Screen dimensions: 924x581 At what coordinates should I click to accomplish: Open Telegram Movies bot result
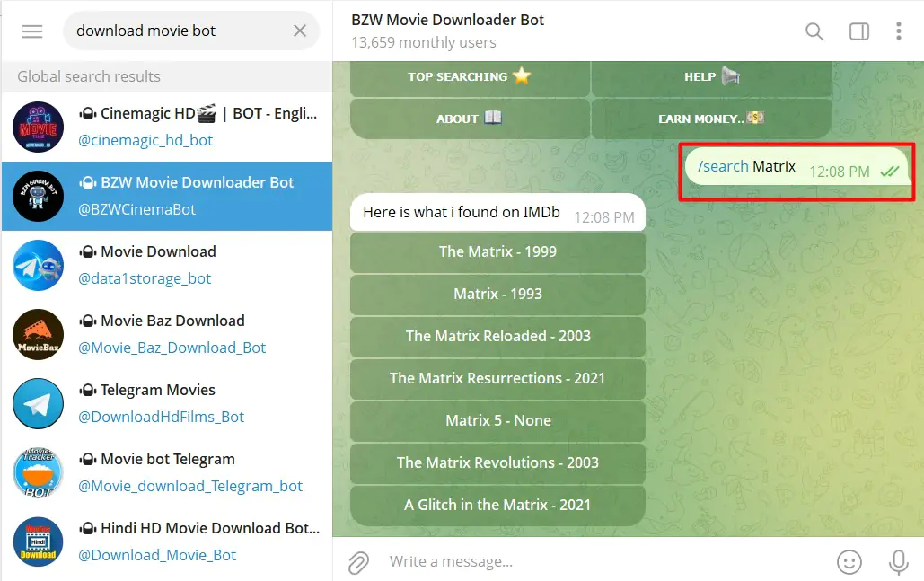(167, 403)
